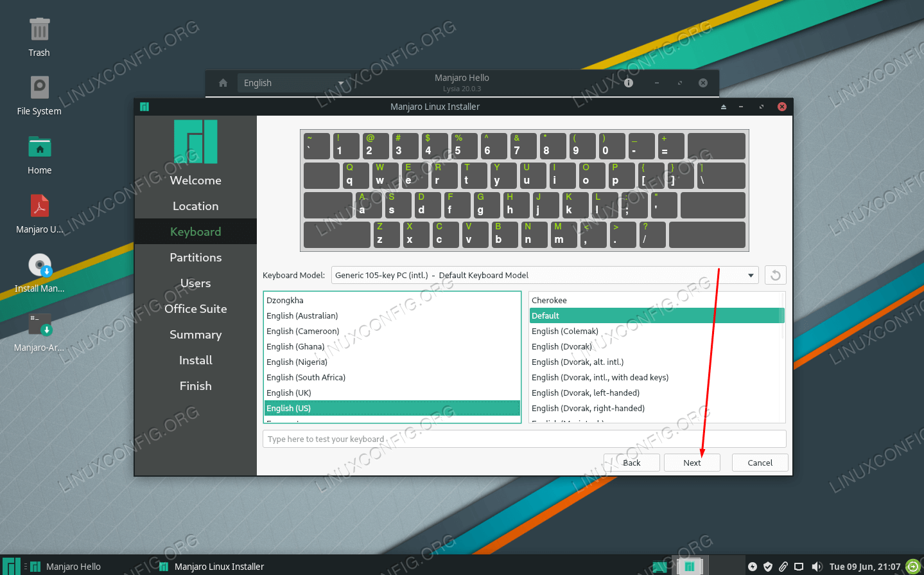Click the Manjaro Linux Installer title bar logo
Screen dimensions: 924x575
[144, 107]
